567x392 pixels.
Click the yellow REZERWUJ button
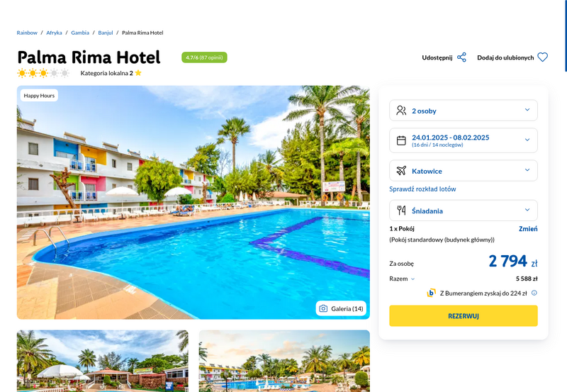click(464, 315)
